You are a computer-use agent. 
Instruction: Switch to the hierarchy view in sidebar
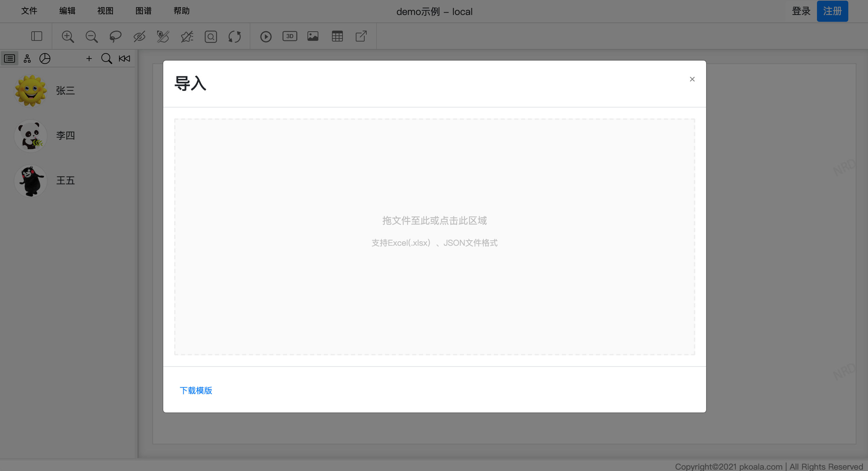[x=27, y=59]
